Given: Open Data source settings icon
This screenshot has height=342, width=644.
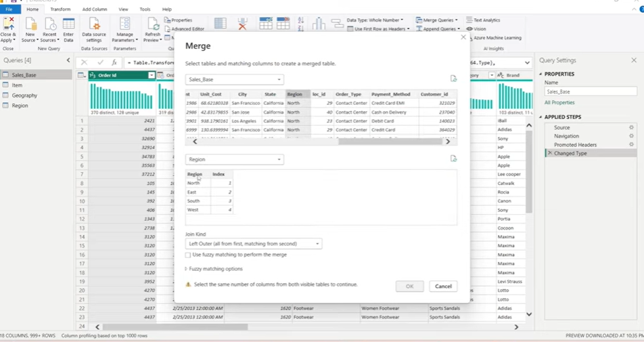Looking at the screenshot, I should tap(94, 24).
